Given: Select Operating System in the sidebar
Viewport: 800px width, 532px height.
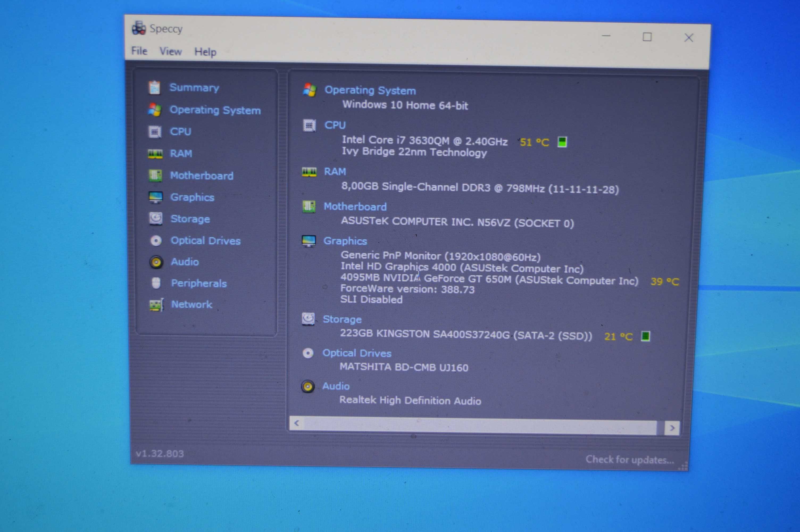Looking at the screenshot, I should [215, 110].
